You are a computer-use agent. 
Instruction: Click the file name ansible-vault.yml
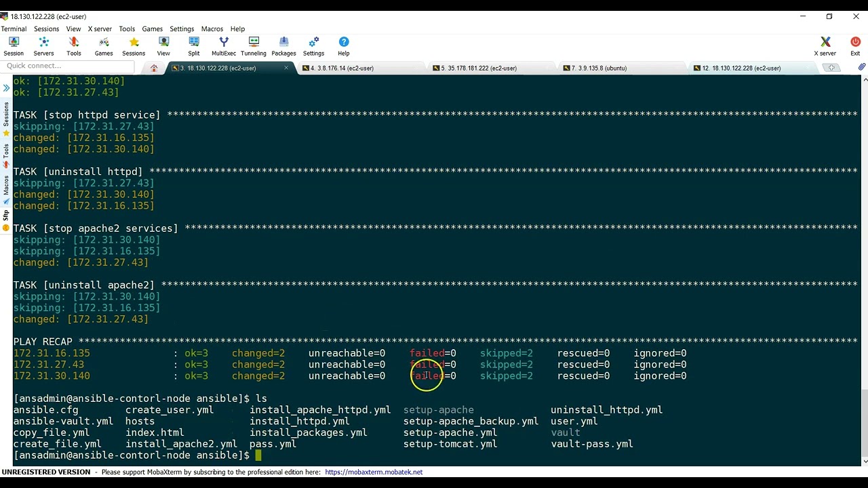click(63, 422)
